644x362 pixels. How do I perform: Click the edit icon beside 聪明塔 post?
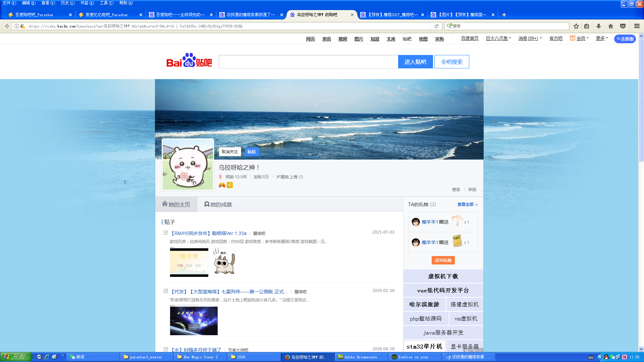166,233
